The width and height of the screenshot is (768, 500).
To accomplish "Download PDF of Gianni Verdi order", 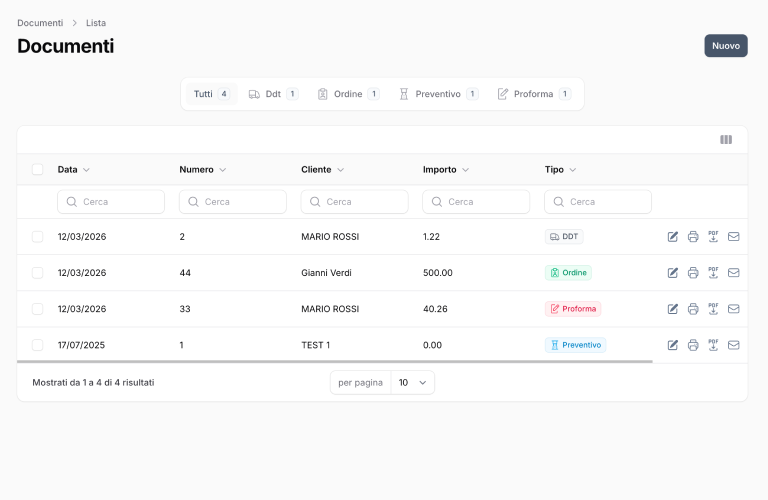I will pyautogui.click(x=713, y=273).
